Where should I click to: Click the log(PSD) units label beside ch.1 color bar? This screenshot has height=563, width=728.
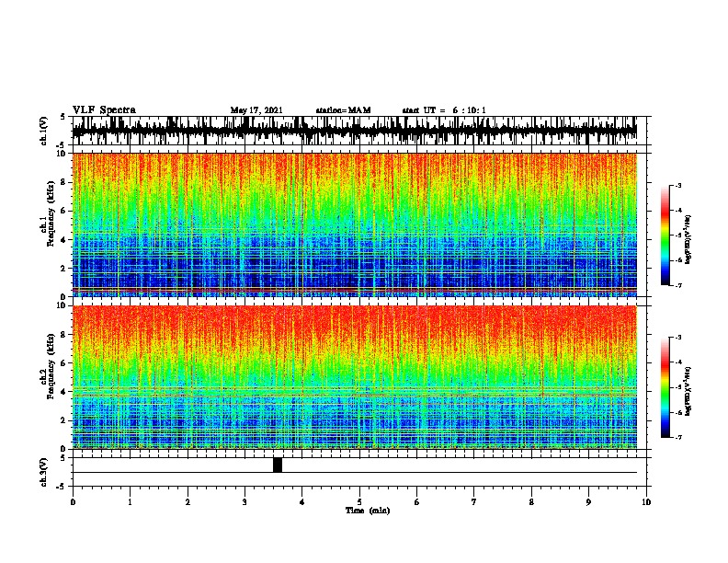[x=688, y=239]
